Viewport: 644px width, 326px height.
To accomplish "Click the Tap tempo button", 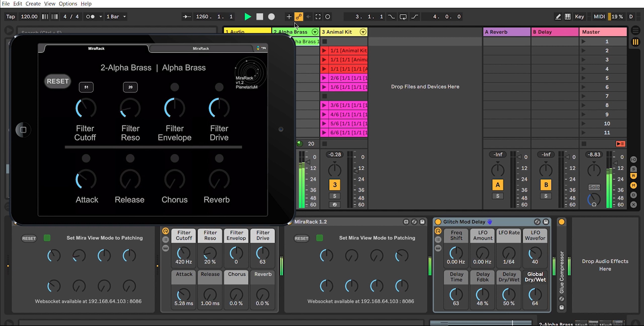I will (x=11, y=17).
